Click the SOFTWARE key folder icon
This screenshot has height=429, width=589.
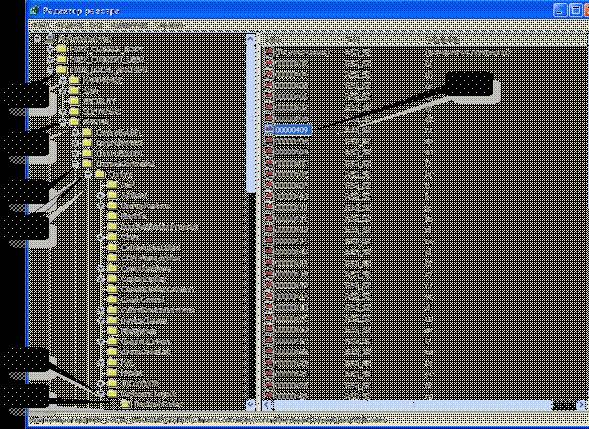(x=74, y=112)
